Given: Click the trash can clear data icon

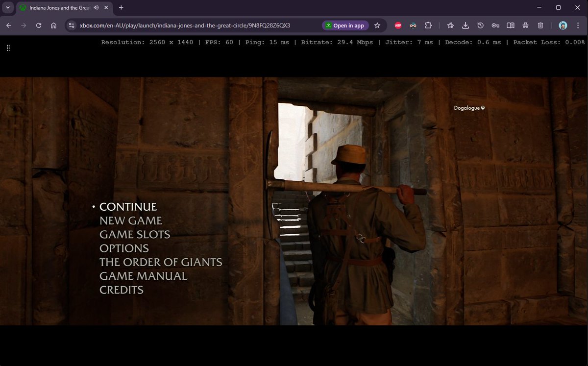Looking at the screenshot, I should 540,25.
